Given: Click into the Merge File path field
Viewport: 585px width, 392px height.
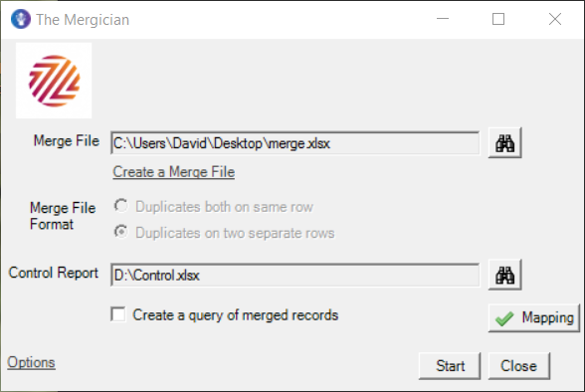Looking at the screenshot, I should 295,143.
